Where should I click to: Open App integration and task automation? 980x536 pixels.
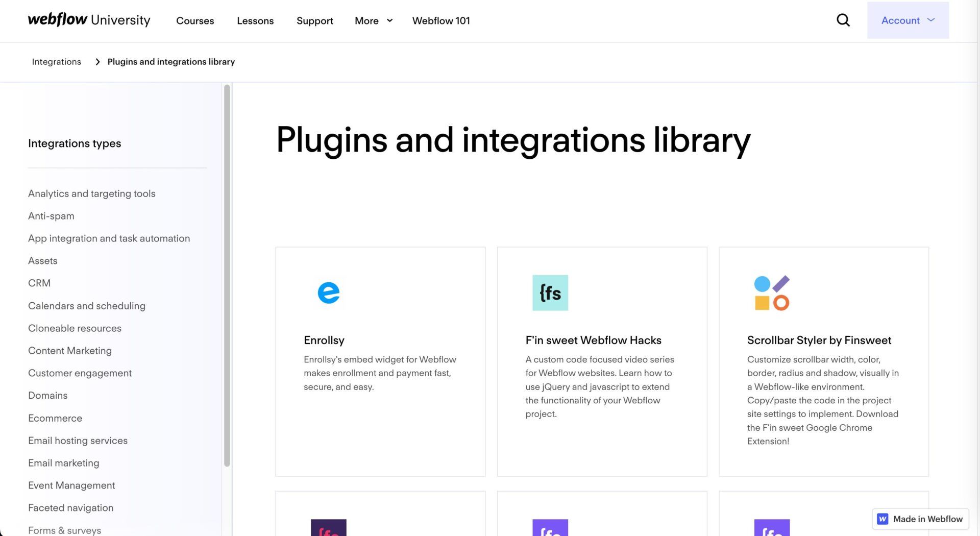pos(109,238)
